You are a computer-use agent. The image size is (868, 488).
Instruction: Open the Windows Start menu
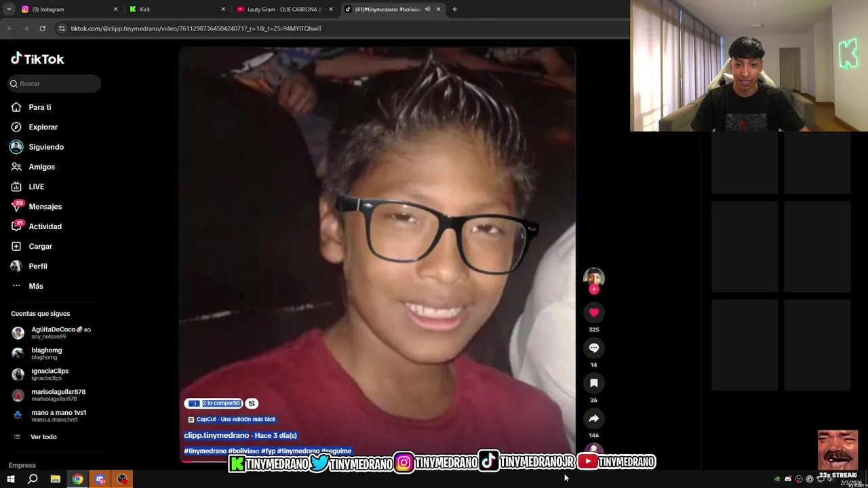point(10,479)
